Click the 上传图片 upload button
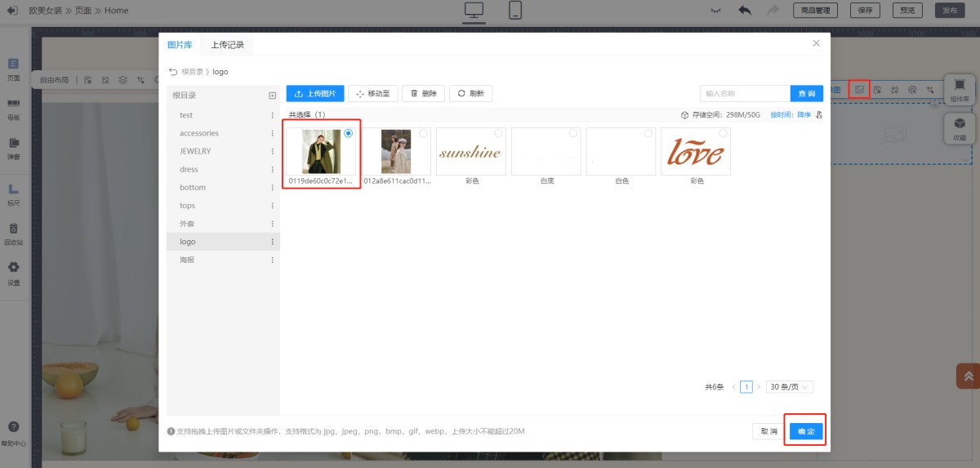Image resolution: width=980 pixels, height=468 pixels. tap(315, 94)
